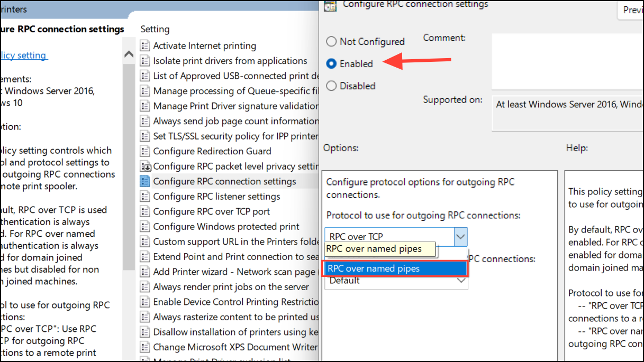This screenshot has height=362, width=644.
Task: Choose RPC over named pipes in the dropdown list
Action: click(395, 268)
